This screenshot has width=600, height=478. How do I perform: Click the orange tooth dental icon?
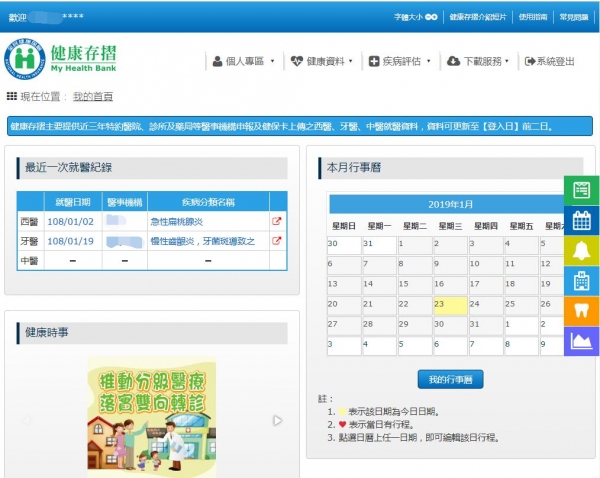click(581, 311)
